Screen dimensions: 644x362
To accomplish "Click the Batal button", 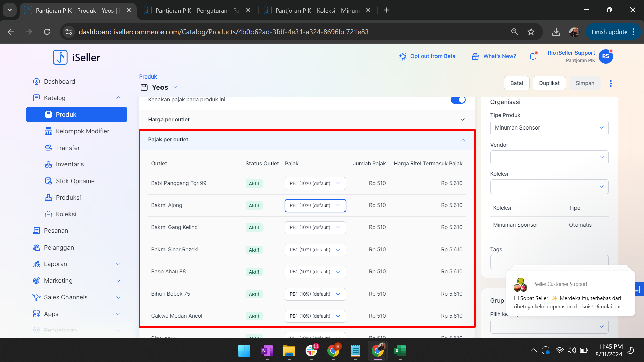I will 516,83.
